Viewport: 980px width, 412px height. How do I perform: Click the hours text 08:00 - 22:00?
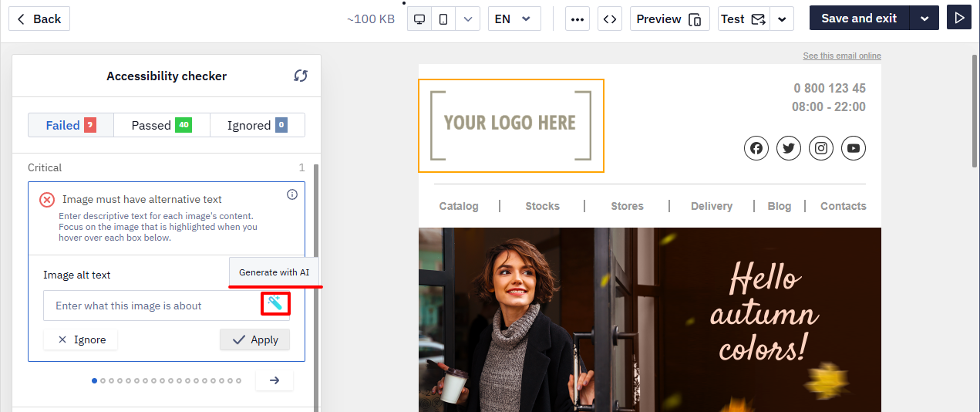pos(829,106)
